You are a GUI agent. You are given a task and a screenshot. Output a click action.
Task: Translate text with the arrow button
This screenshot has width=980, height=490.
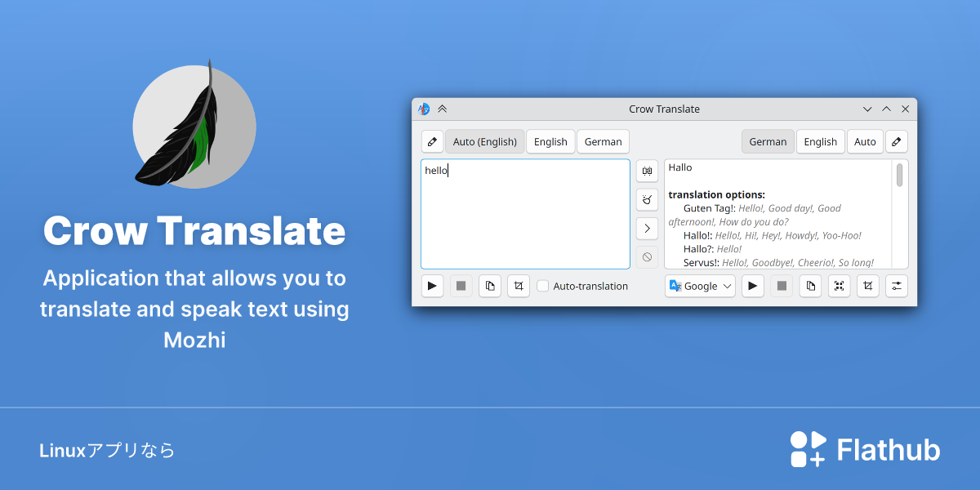(647, 228)
